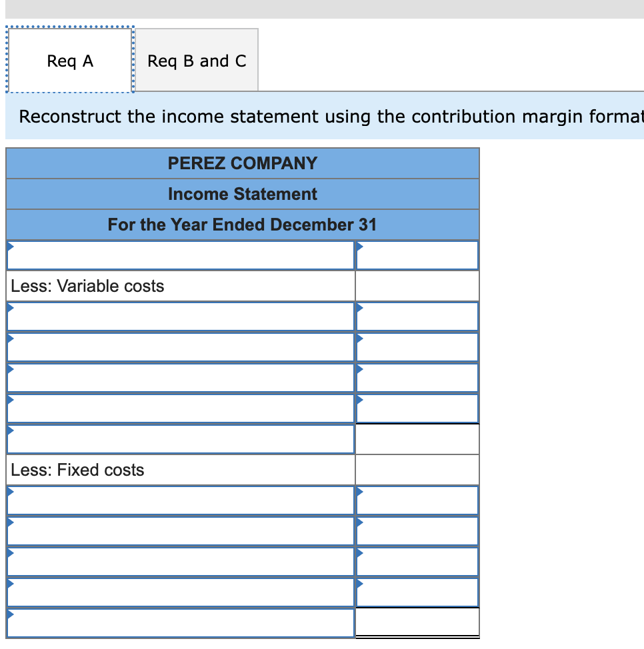Open the dropdown in the last variable cost description cell
The height and width of the screenshot is (649, 644).
pos(180,408)
